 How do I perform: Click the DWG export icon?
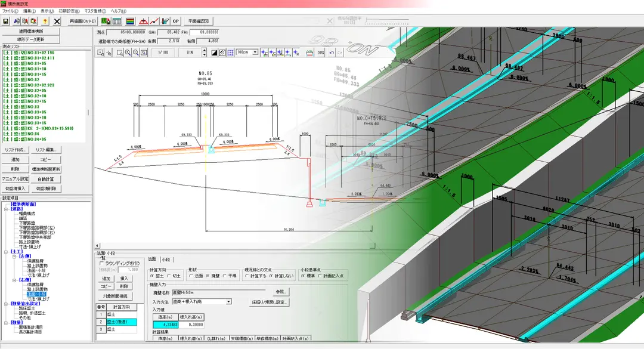pyautogui.click(x=321, y=52)
